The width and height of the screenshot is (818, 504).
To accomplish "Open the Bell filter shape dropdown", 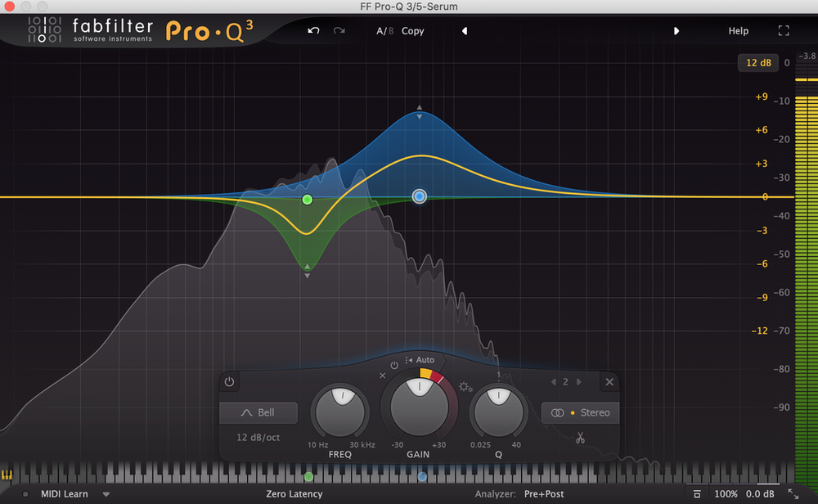I will tap(258, 412).
